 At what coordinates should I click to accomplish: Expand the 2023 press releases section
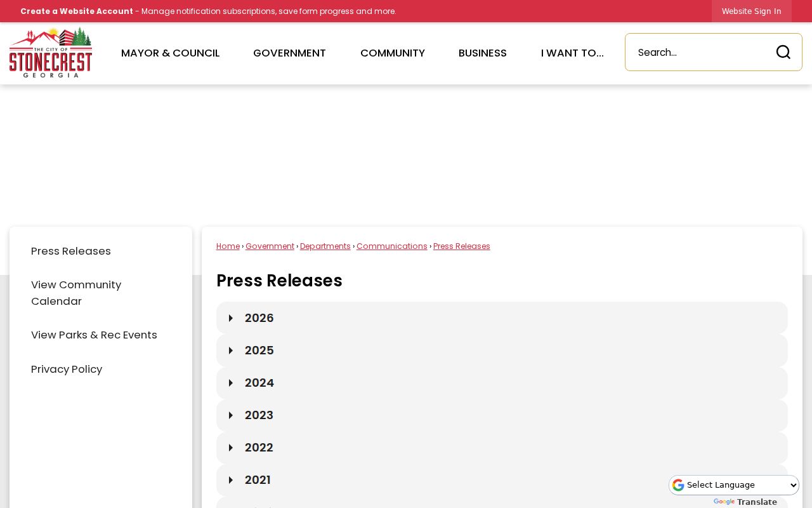click(x=502, y=415)
